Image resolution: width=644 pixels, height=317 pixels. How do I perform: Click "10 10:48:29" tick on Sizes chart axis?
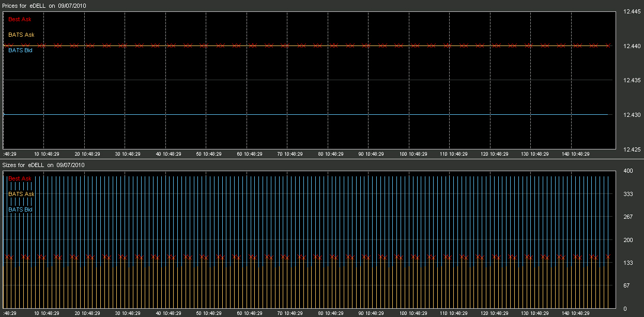47,313
